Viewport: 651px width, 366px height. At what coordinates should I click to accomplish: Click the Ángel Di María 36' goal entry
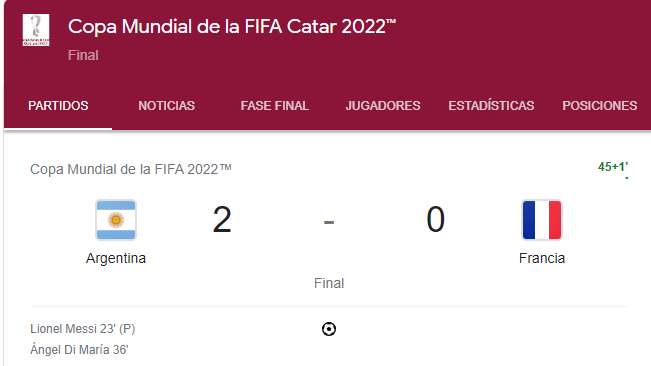coord(79,349)
